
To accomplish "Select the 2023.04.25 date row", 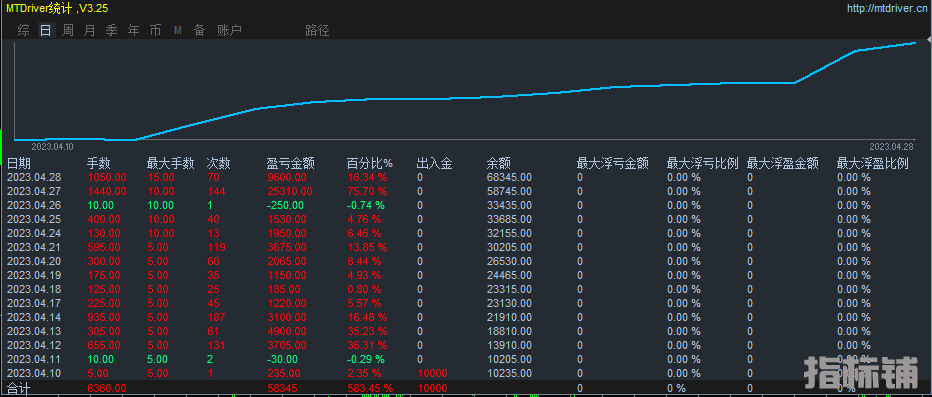I will (x=34, y=219).
